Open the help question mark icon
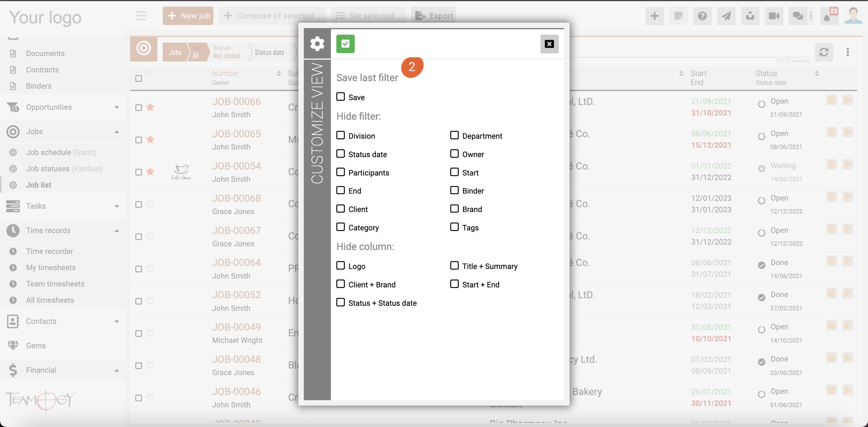 point(702,16)
